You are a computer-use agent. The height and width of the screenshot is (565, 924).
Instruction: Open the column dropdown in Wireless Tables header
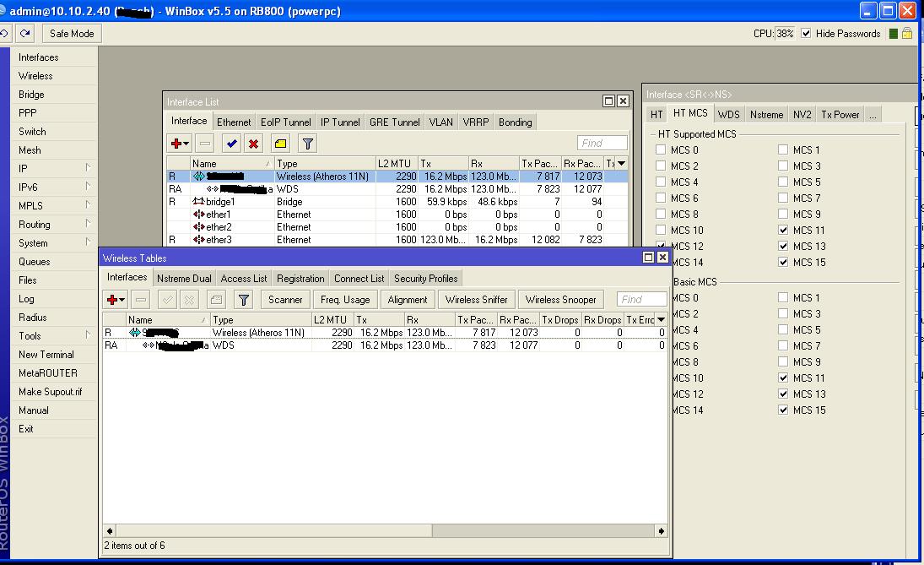pos(661,319)
